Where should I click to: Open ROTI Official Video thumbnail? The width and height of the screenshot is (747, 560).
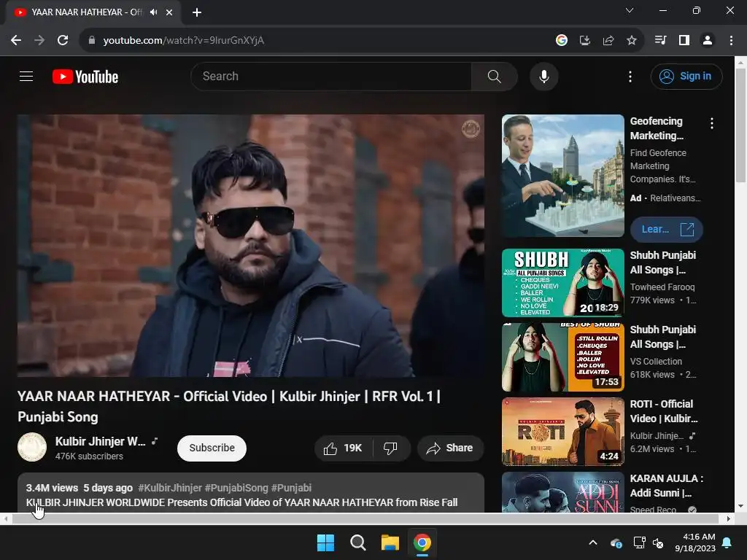tap(562, 432)
